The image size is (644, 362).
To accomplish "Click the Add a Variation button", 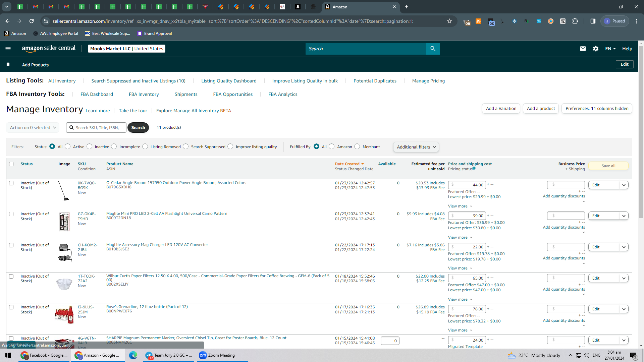I will click(x=501, y=109).
